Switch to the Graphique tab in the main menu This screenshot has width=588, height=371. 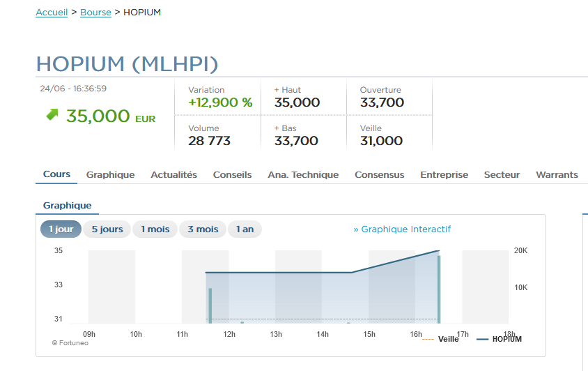click(110, 174)
